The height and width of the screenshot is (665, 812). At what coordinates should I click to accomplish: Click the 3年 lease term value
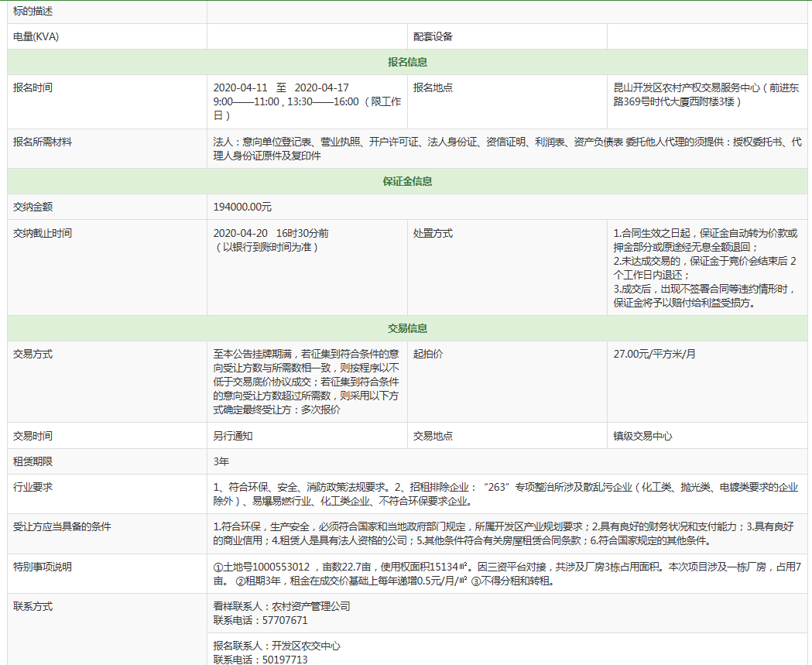click(221, 461)
